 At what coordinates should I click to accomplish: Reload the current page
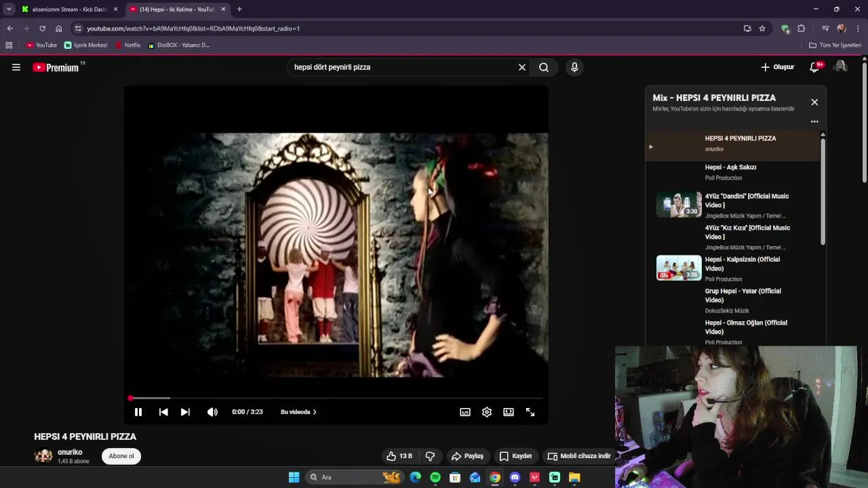42,28
